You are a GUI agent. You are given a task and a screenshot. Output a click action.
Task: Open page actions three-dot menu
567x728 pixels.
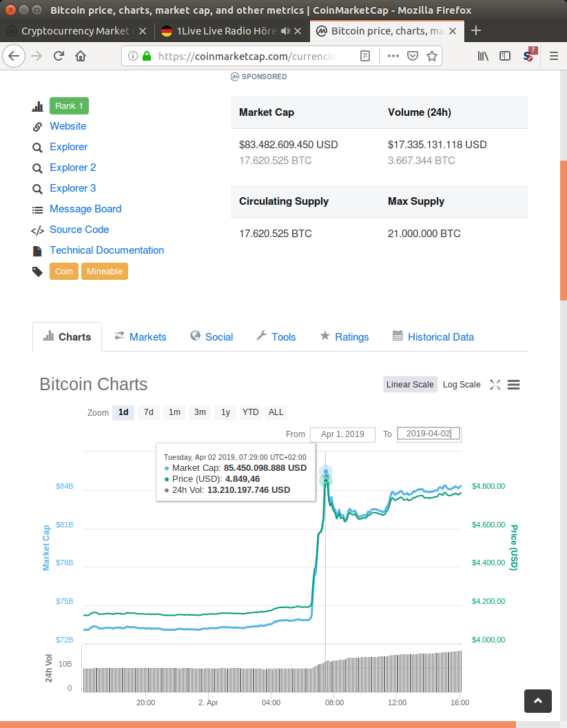[393, 57]
